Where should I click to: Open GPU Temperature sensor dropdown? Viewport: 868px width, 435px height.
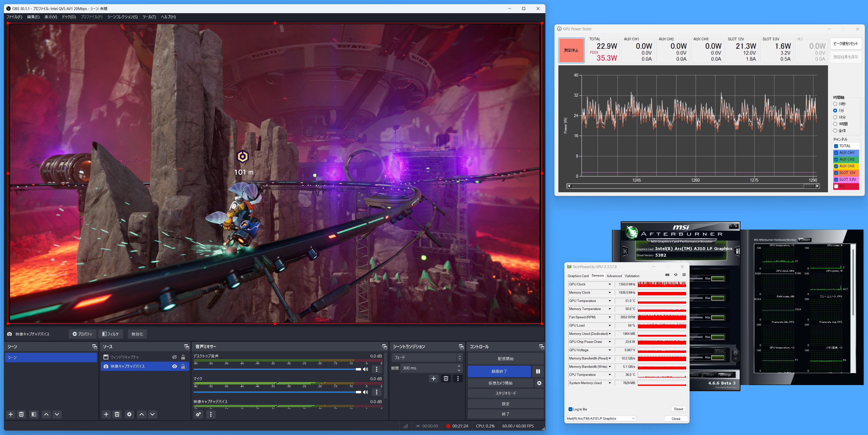click(610, 301)
